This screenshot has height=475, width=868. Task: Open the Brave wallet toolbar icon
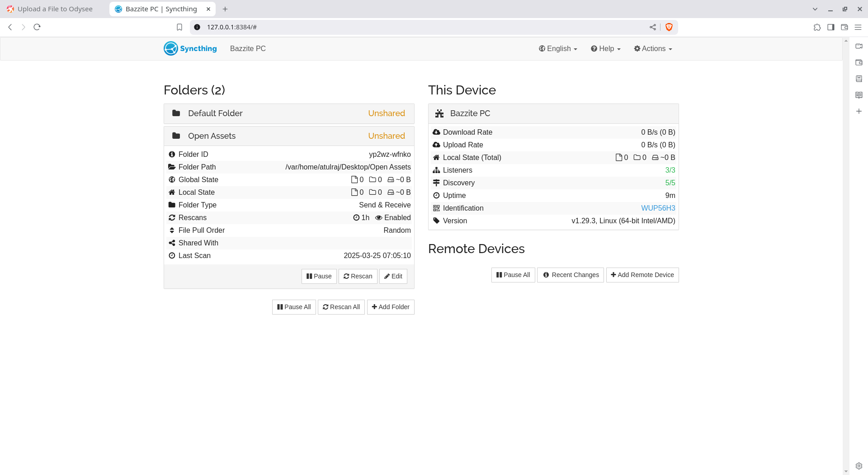844,27
